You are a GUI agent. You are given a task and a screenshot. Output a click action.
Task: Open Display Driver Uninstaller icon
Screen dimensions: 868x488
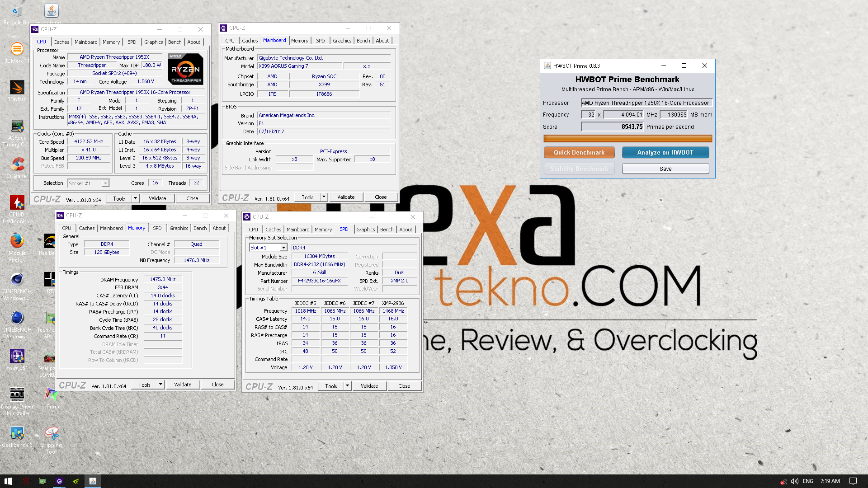tap(17, 401)
